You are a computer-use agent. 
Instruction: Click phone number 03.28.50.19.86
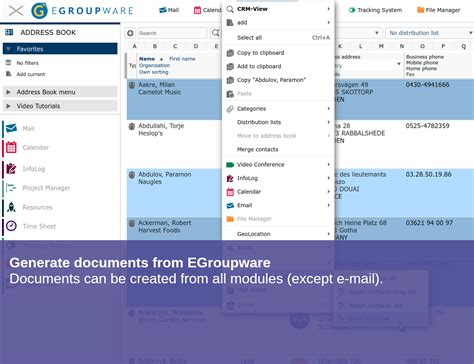tap(428, 174)
